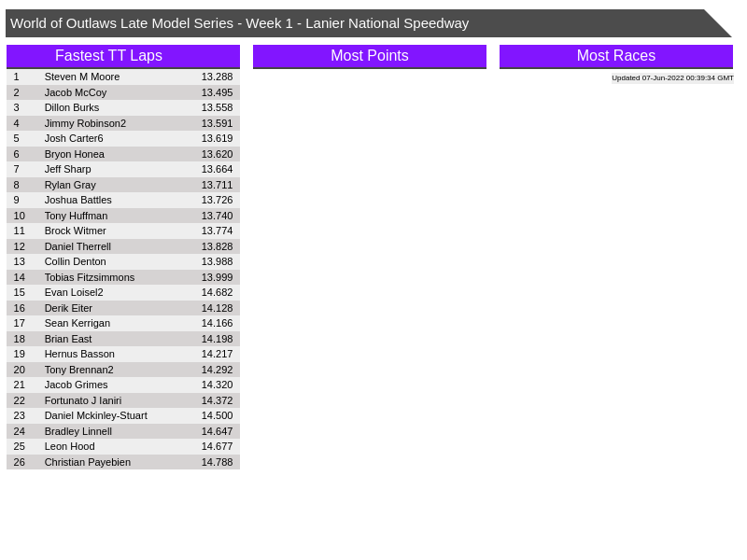The height and width of the screenshot is (560, 747).
Task: Click Christian Payebien's lap time 14.788
Action: point(217,462)
